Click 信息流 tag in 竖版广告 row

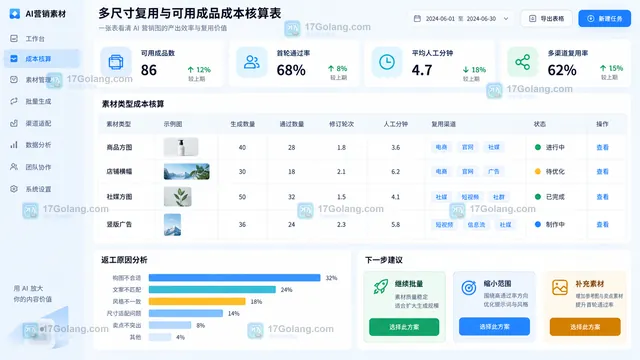pos(476,224)
